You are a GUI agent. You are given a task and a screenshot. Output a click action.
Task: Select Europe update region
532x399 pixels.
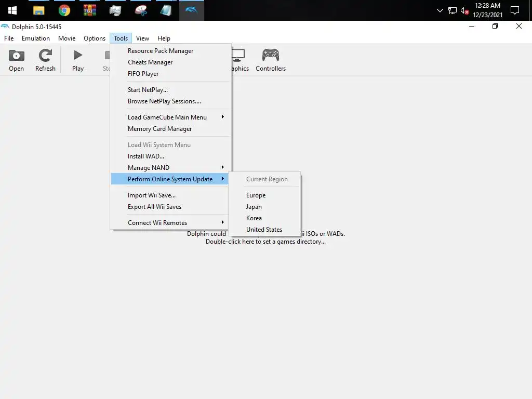point(264,195)
